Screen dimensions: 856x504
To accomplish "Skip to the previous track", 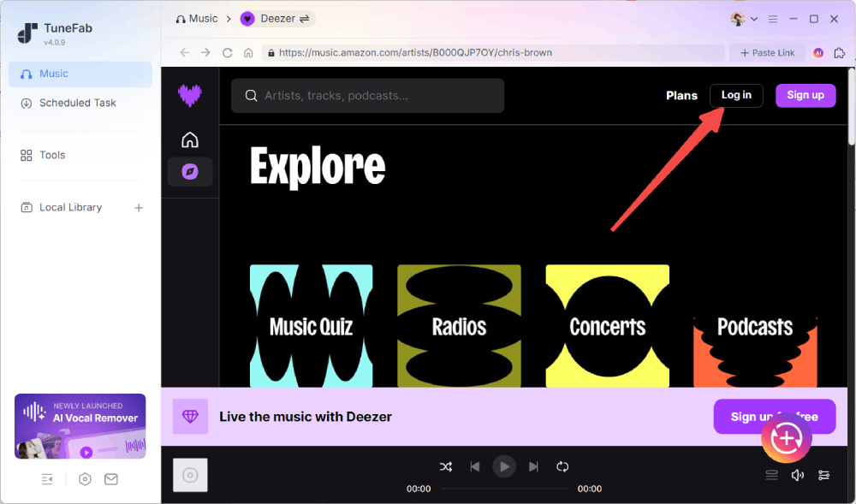I will 475,467.
